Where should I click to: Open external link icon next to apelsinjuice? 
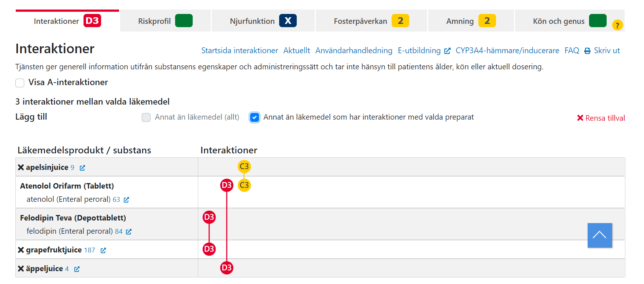tap(82, 168)
